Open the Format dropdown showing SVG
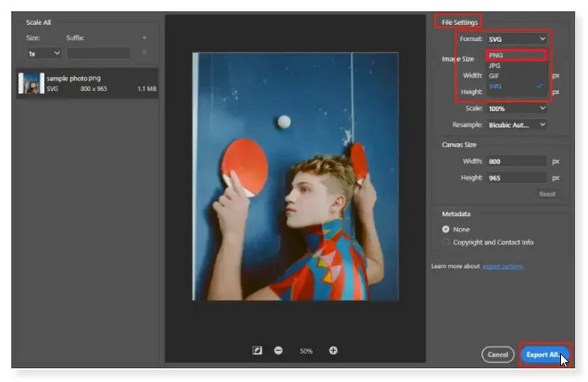This screenshot has width=588, height=382. [x=517, y=39]
